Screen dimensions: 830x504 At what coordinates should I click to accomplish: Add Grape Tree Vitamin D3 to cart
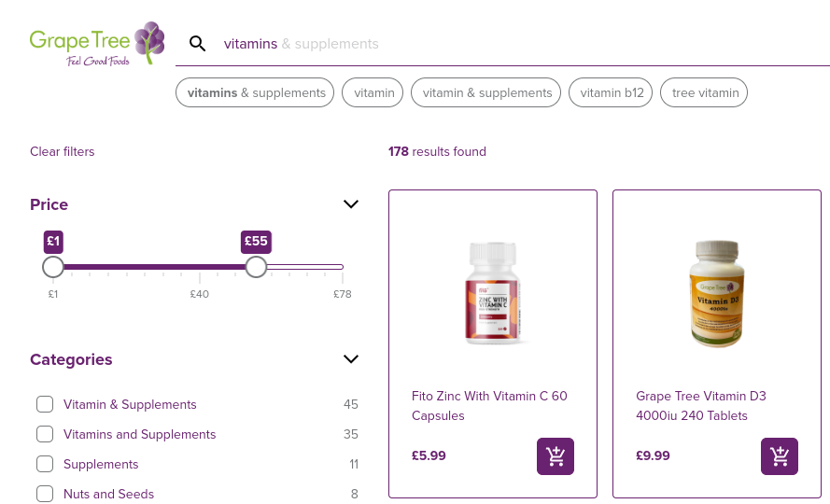click(x=780, y=456)
